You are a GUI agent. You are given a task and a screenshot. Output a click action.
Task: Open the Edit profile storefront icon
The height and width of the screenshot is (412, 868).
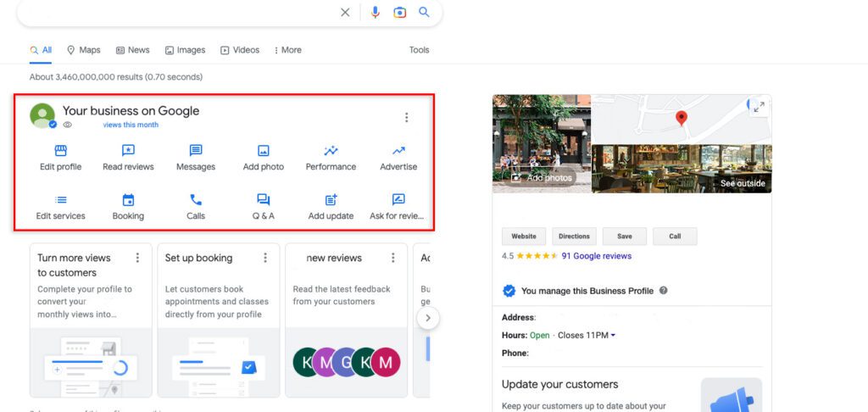coord(60,151)
